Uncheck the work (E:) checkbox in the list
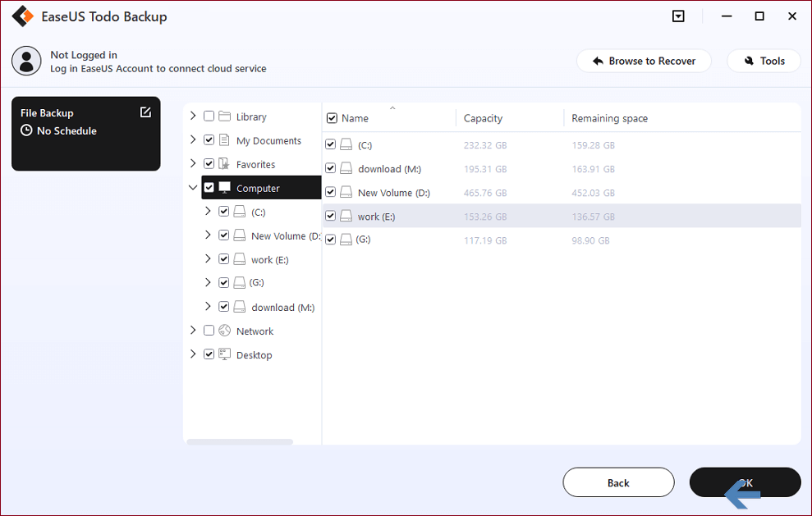The height and width of the screenshot is (516, 812). pyautogui.click(x=330, y=216)
